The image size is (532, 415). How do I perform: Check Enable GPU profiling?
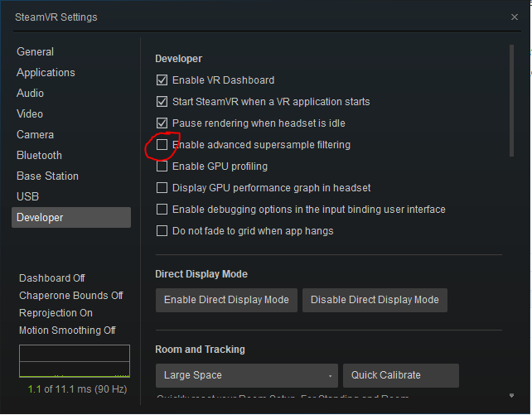[162, 166]
